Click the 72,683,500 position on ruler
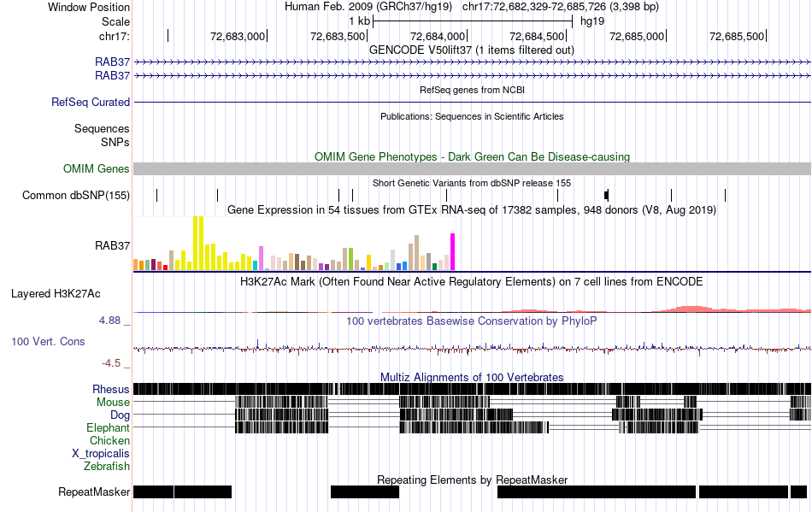This screenshot has width=812, height=512. point(338,36)
